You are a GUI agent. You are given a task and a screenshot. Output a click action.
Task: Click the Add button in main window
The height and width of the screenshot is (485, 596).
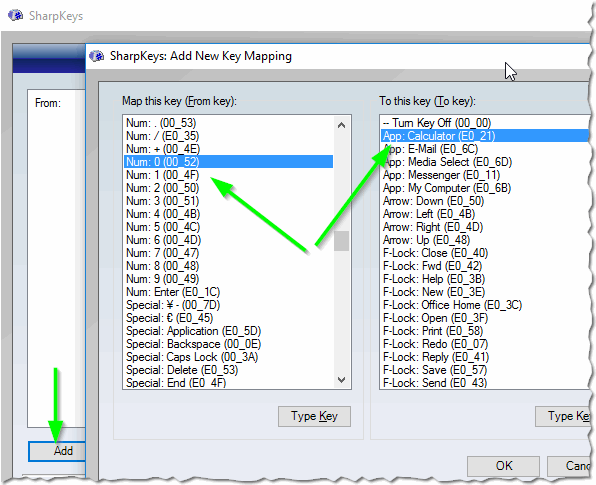57,451
